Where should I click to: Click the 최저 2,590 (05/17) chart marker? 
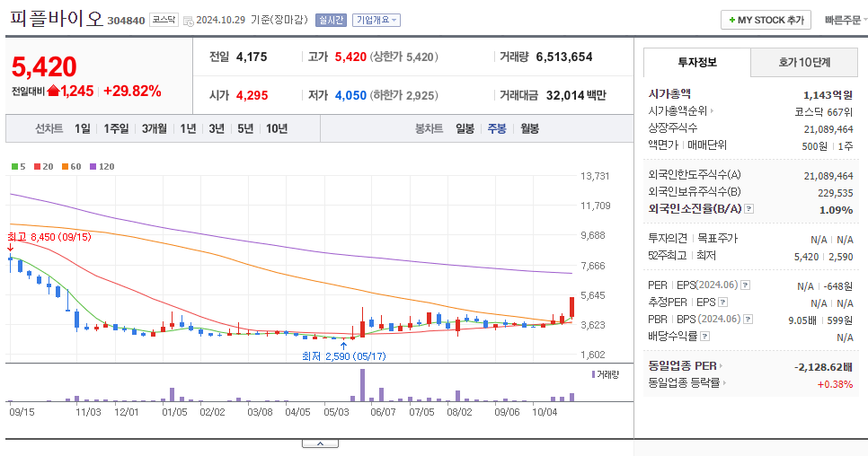pos(344,356)
